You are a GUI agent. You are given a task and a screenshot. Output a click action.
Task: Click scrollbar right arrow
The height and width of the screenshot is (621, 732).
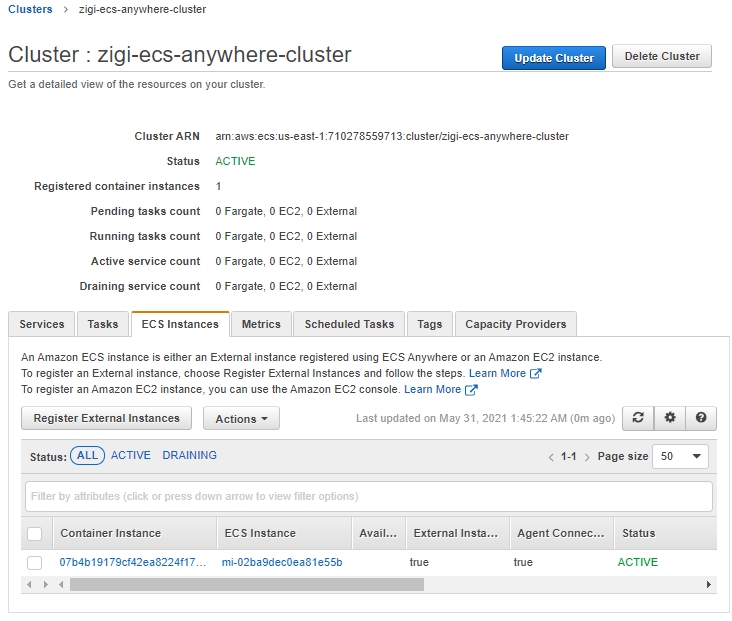[709, 584]
